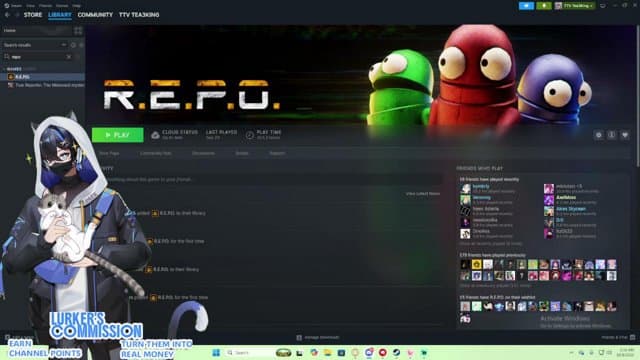
Task: Click the library search field containing repo
Action: click(x=38, y=57)
